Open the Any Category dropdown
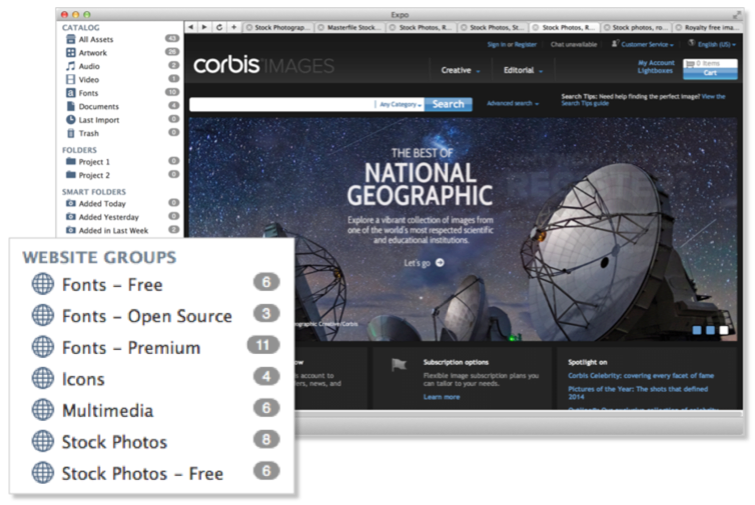The image size is (755, 505). pos(400,104)
